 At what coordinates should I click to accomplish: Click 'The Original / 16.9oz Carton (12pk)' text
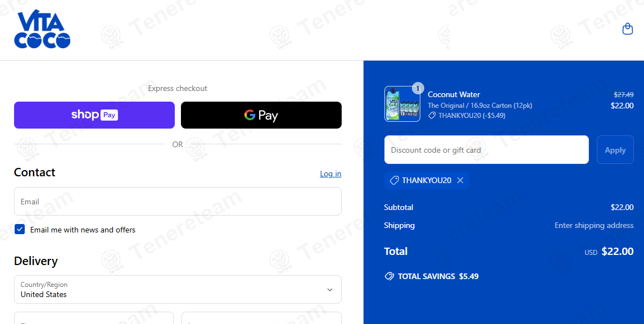(480, 106)
